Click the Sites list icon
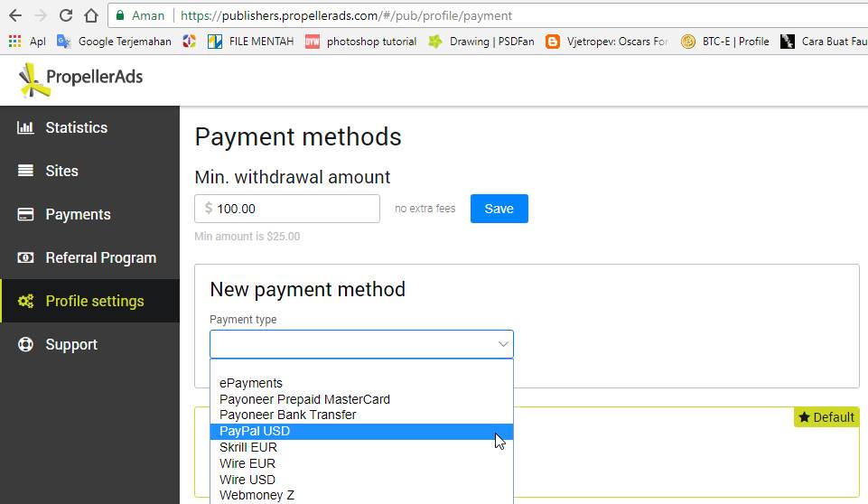The image size is (868, 504). point(25,171)
